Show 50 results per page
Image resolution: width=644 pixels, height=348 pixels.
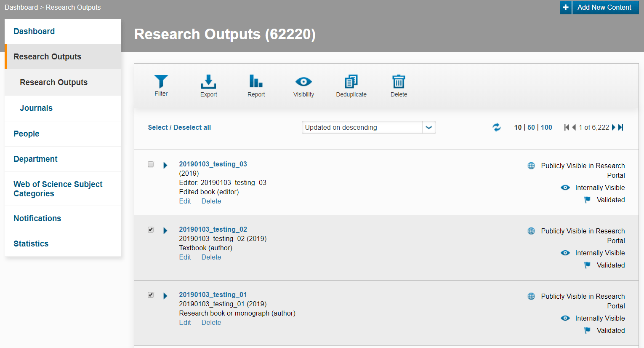pyautogui.click(x=531, y=127)
